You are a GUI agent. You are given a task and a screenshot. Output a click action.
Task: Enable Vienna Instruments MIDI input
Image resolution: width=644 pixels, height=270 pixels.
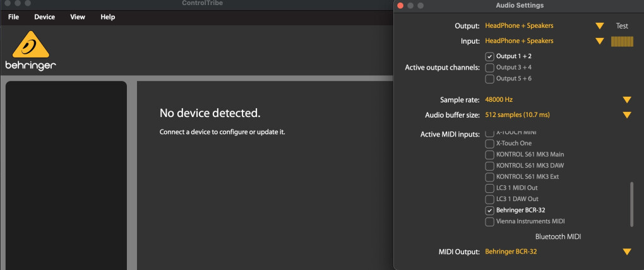pyautogui.click(x=489, y=221)
